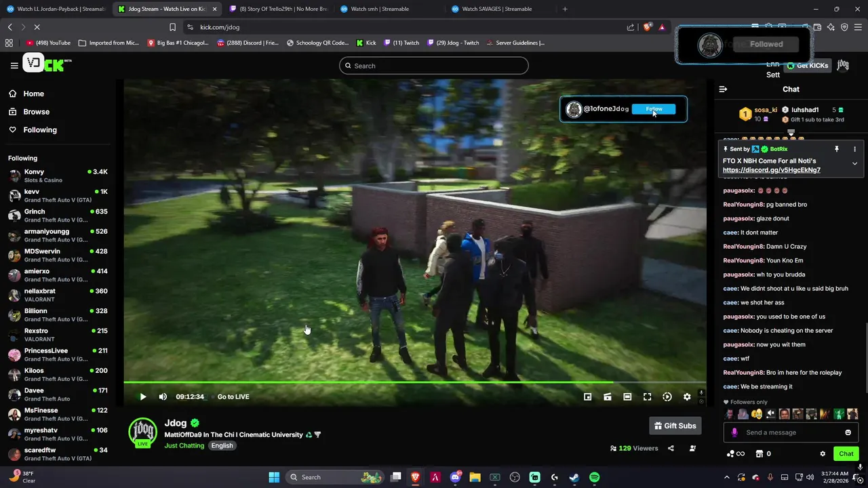The image size is (868, 488).
Task: Open chat settings gear
Action: (823, 453)
